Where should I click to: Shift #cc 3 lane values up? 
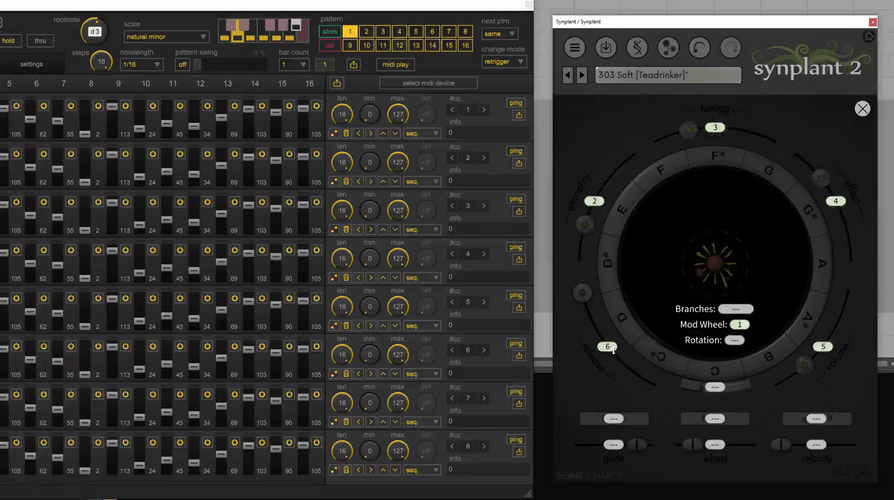pos(383,229)
